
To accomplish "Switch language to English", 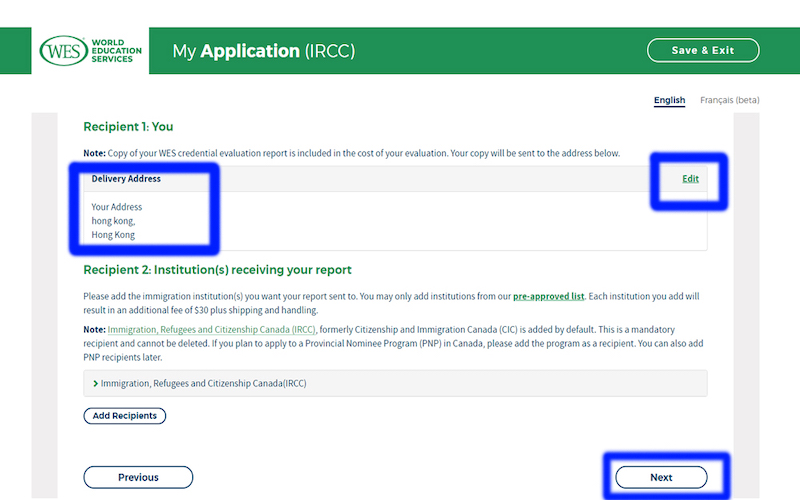I will [669, 100].
